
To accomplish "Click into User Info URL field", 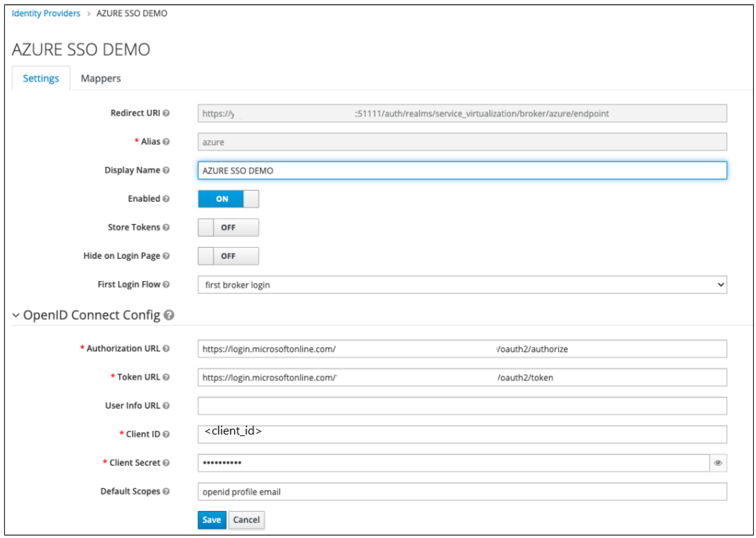I will coord(462,406).
